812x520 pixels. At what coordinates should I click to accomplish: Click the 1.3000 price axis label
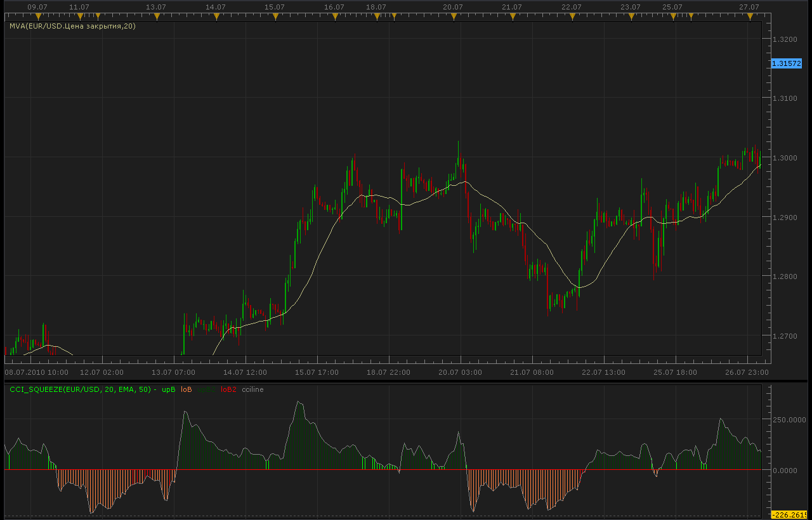coord(785,158)
